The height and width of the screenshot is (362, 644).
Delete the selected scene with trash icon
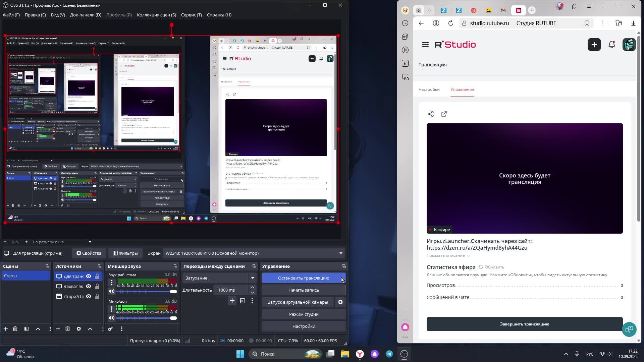pyautogui.click(x=15, y=329)
